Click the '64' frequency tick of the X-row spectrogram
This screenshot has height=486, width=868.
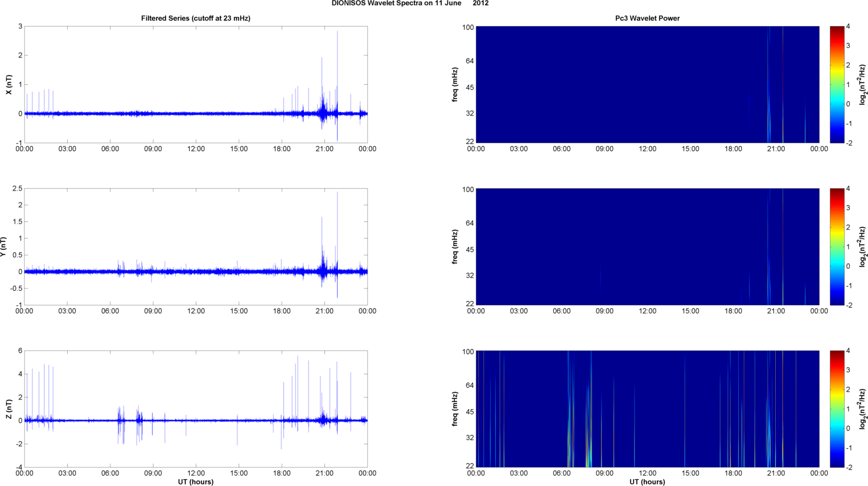pos(470,61)
